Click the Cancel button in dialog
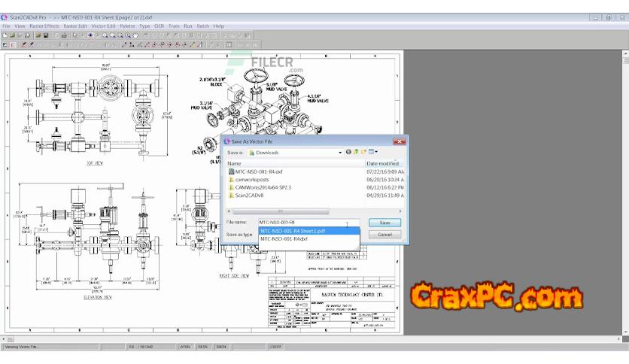This screenshot has height=364, width=629. point(384,235)
